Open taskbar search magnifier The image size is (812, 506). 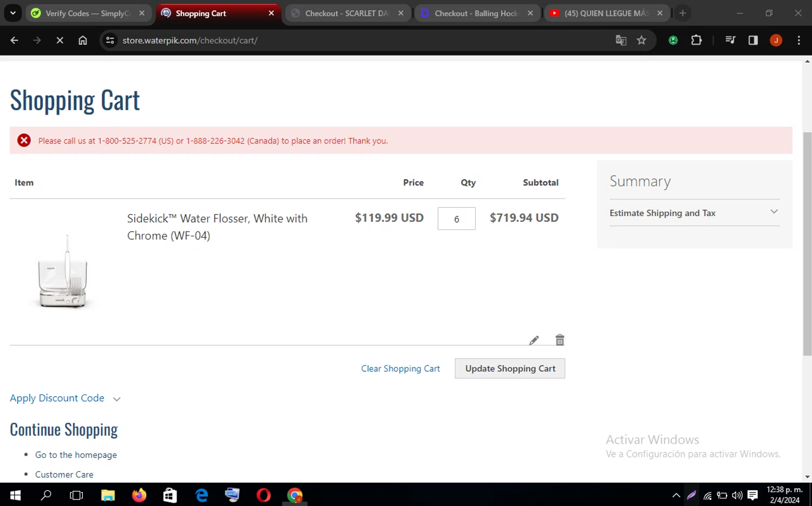tap(47, 495)
